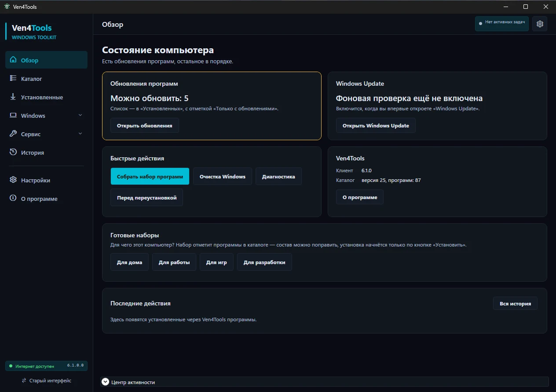Open Вся история button
The width and height of the screenshot is (556, 392).
(515, 303)
